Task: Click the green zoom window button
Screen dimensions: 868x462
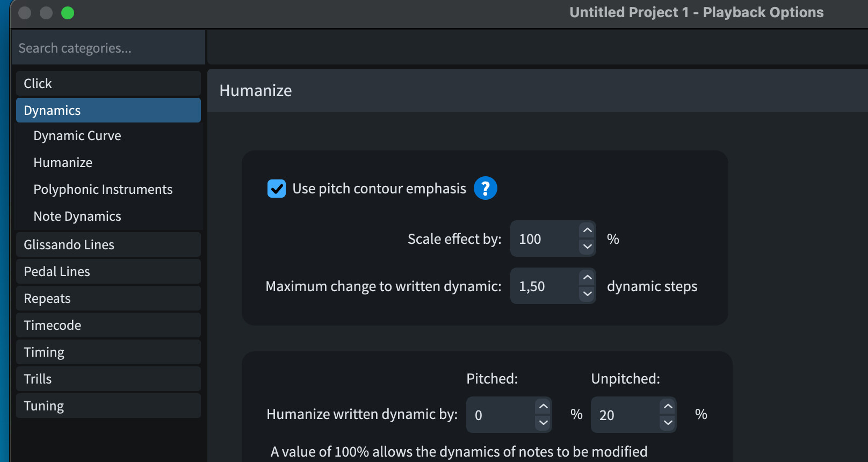Action: [68, 13]
